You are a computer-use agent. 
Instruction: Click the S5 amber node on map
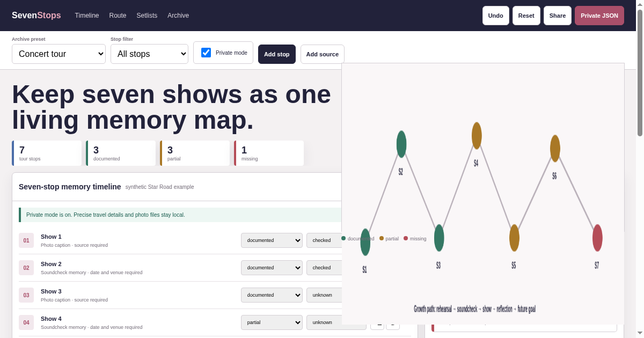tap(514, 238)
